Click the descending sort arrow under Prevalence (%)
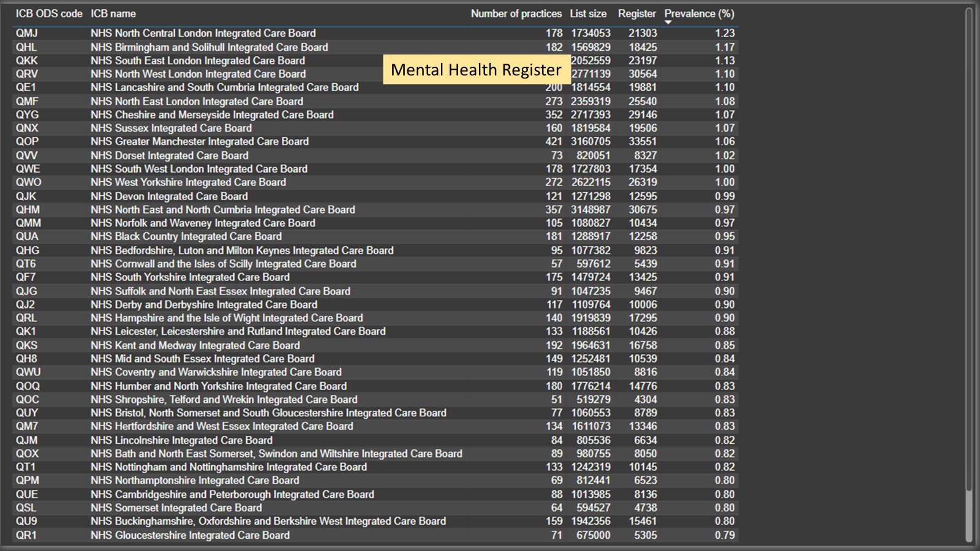This screenshot has height=551, width=980. coord(668,23)
